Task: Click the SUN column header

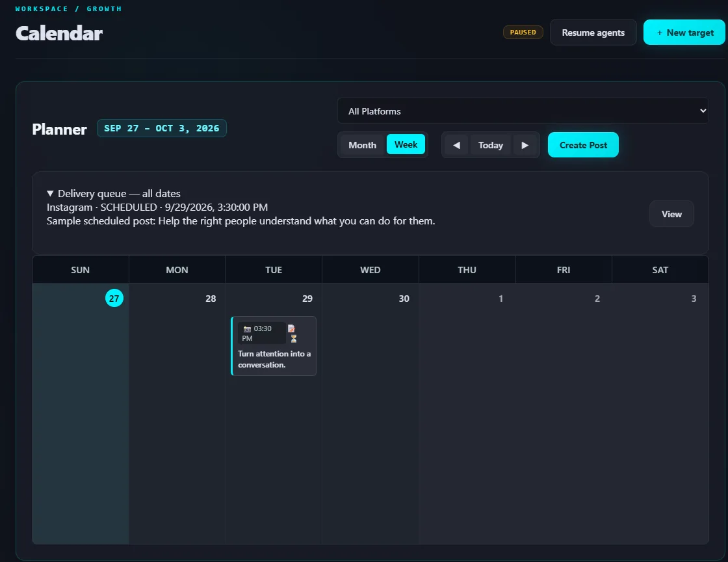Action: [x=81, y=270]
